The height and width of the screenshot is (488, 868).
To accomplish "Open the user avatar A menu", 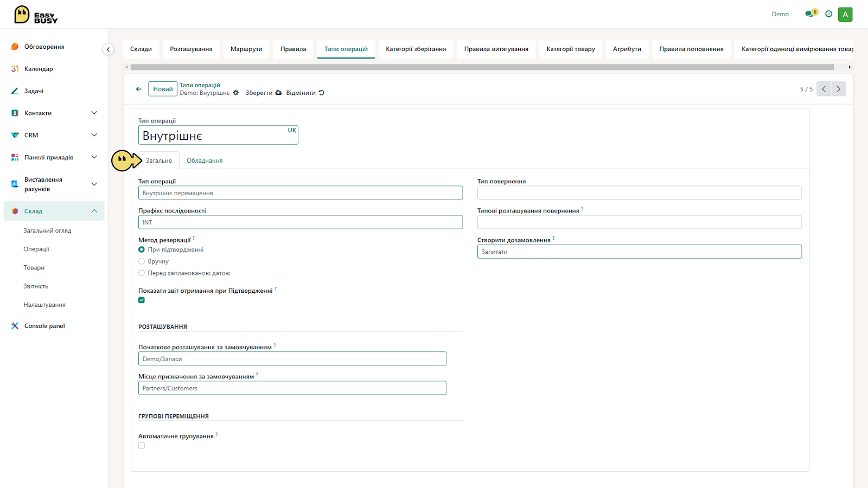I will click(845, 14).
